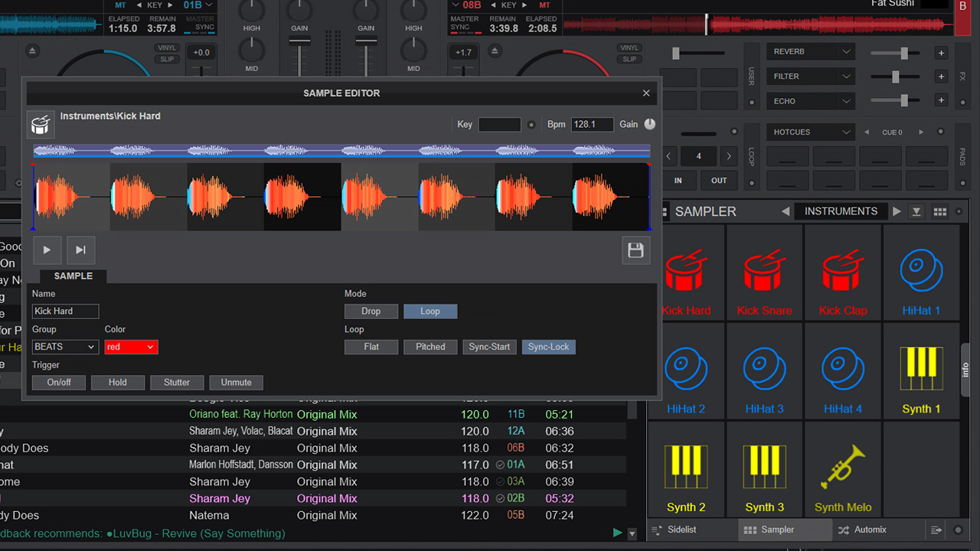Image resolution: width=980 pixels, height=551 pixels.
Task: Open the red color dropdown
Action: [131, 347]
